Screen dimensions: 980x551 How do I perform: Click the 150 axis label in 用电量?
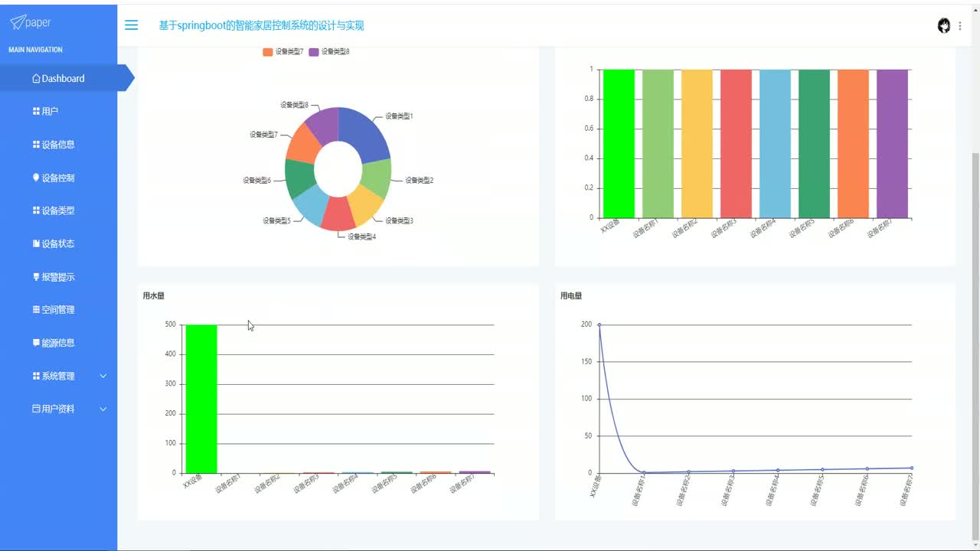586,361
